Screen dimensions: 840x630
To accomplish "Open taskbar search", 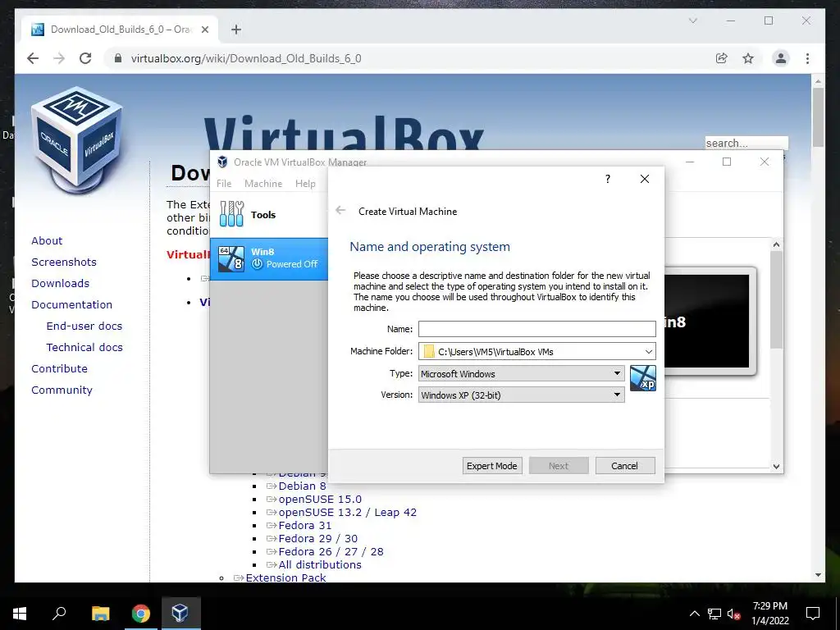I will pos(59,614).
